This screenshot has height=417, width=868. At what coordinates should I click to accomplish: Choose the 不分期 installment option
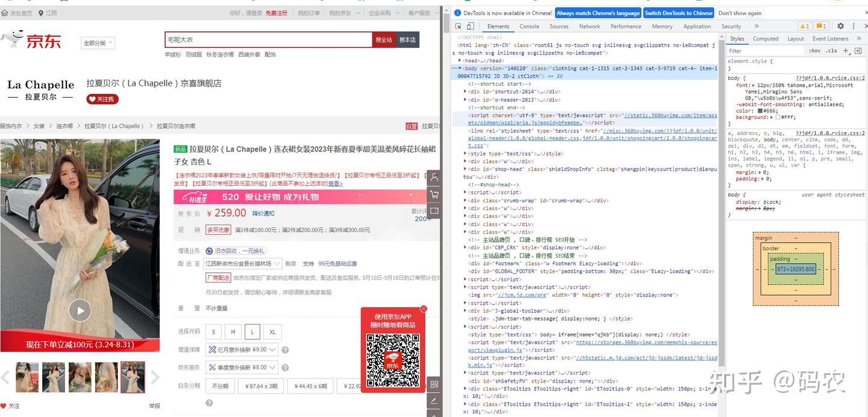[x=220, y=386]
